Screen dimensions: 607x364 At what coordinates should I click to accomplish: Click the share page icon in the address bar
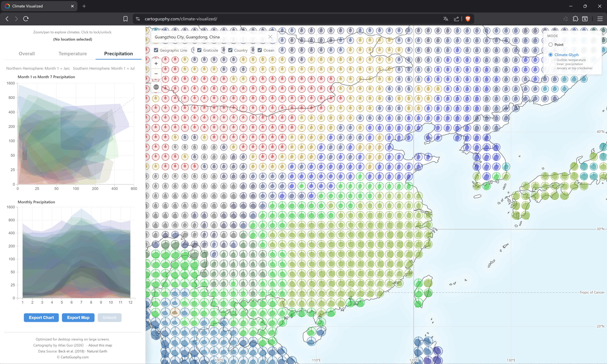click(x=456, y=19)
